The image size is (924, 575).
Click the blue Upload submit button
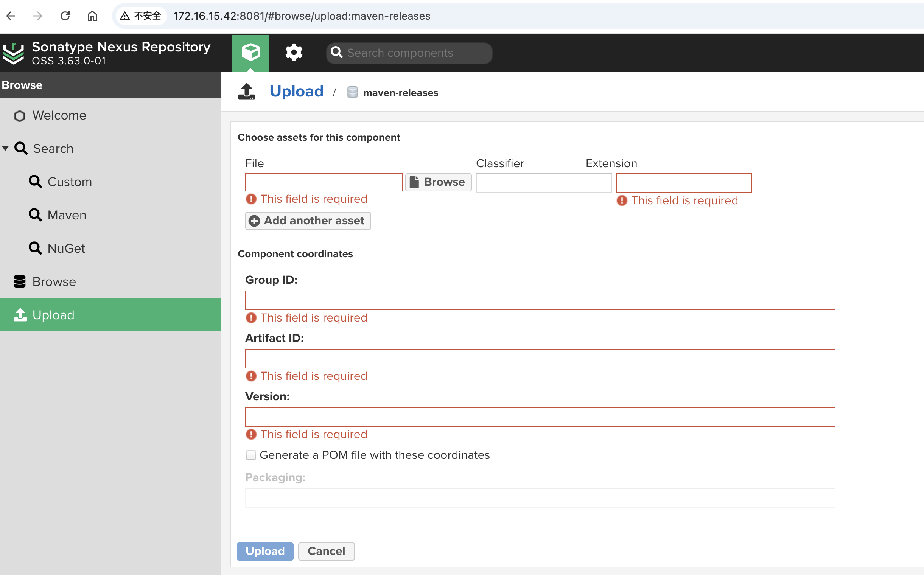click(x=265, y=551)
